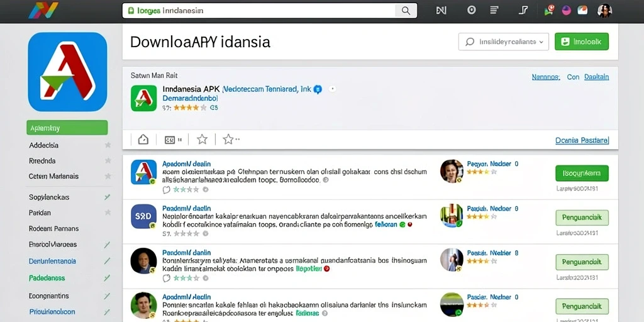This screenshot has height=322, width=644.
Task: Open the user profile avatar in top bar
Action: 604,11
